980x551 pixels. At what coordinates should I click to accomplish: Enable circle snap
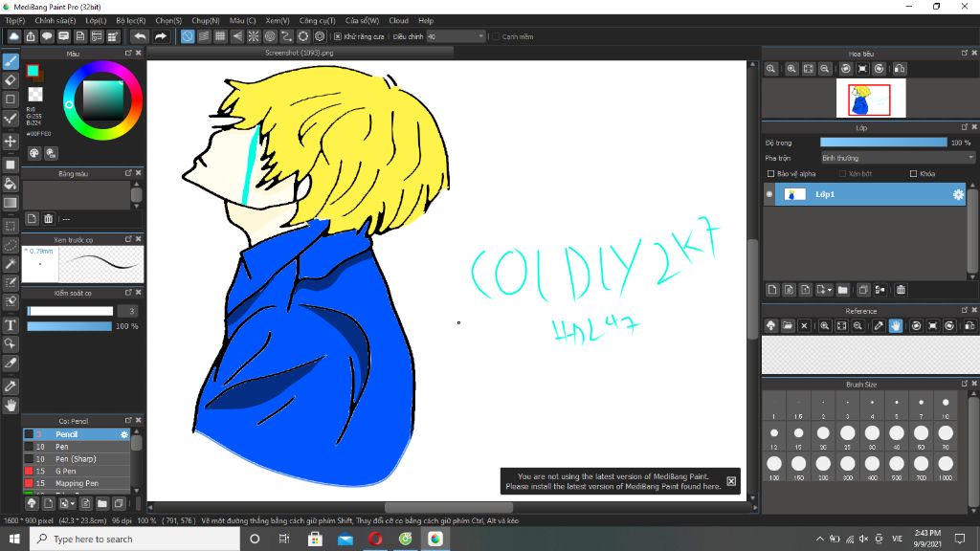[x=270, y=37]
